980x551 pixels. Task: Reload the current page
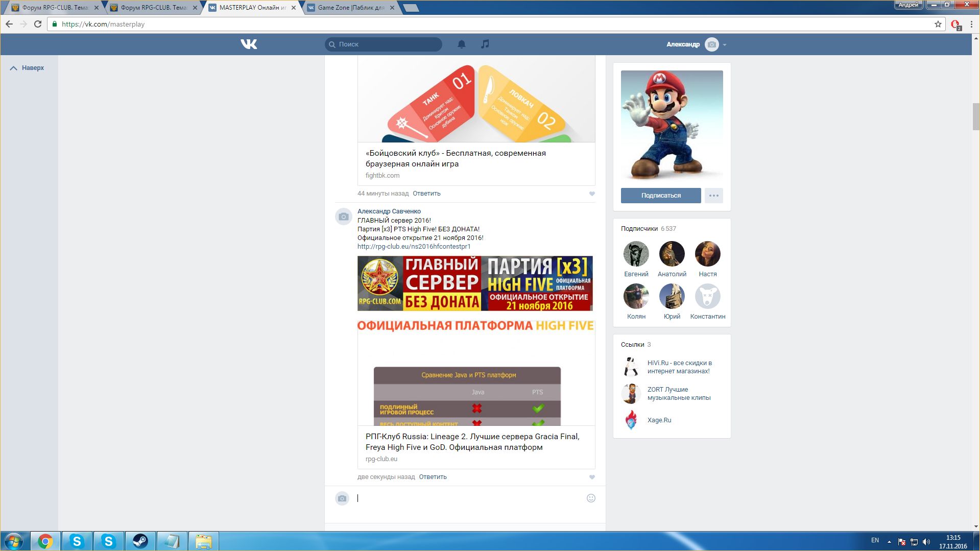point(38,24)
